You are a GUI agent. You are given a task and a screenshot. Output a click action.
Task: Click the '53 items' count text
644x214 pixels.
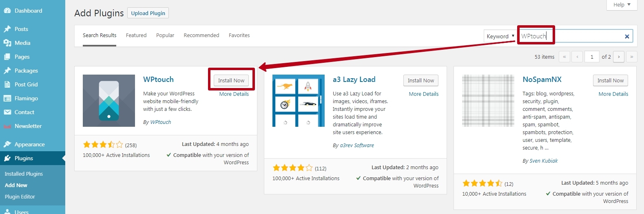pos(544,57)
